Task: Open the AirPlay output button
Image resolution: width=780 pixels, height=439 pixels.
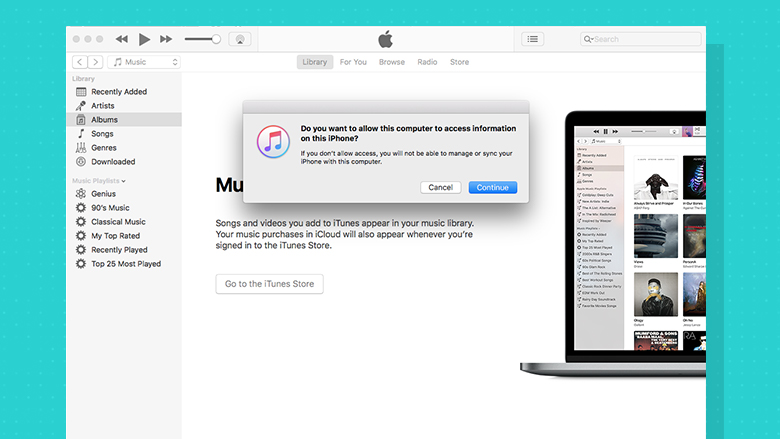Action: (x=240, y=39)
